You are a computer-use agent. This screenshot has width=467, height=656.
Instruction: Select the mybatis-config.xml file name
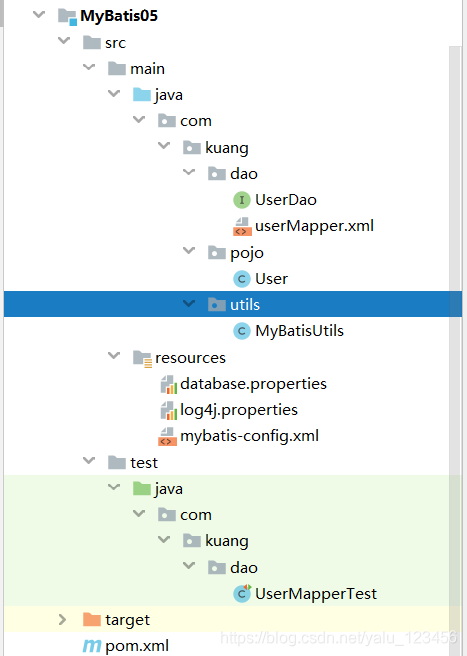249,436
